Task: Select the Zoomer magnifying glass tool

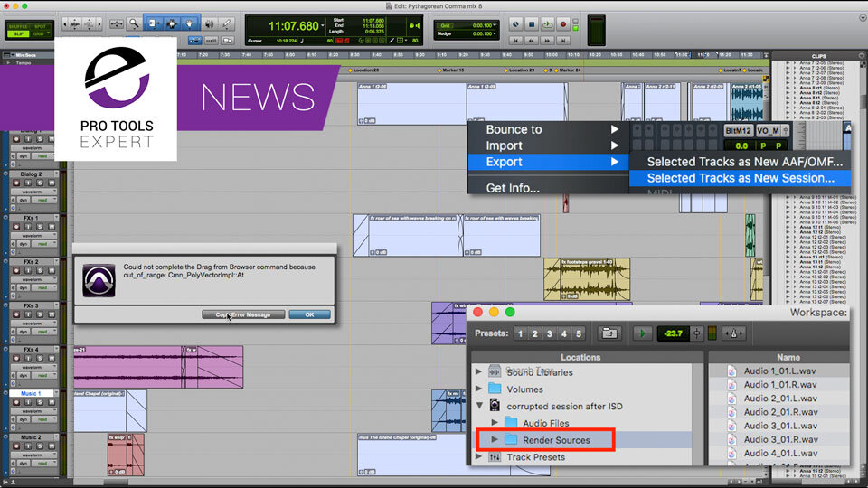Action: coord(134,23)
